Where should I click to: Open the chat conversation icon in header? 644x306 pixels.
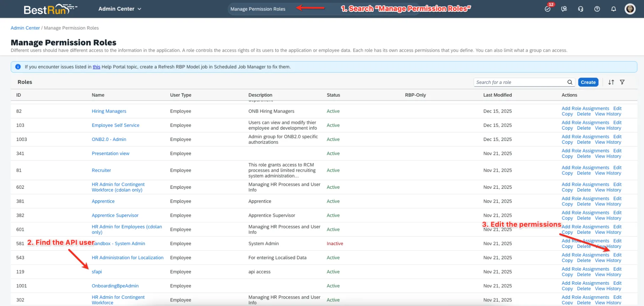pos(564,9)
